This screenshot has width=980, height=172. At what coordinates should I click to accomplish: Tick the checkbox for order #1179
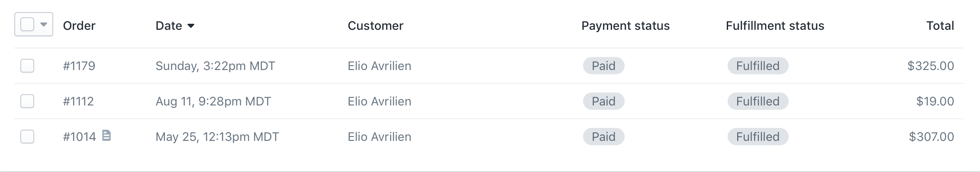(27, 66)
